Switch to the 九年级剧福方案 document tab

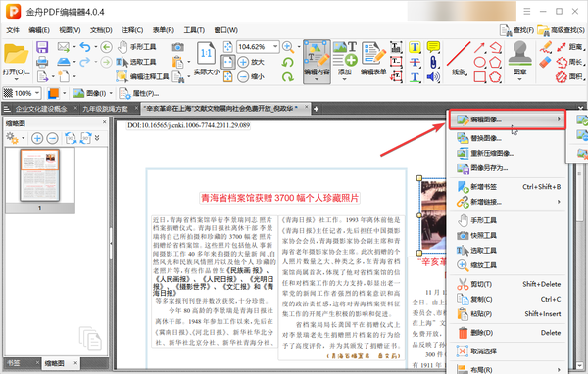pos(106,109)
